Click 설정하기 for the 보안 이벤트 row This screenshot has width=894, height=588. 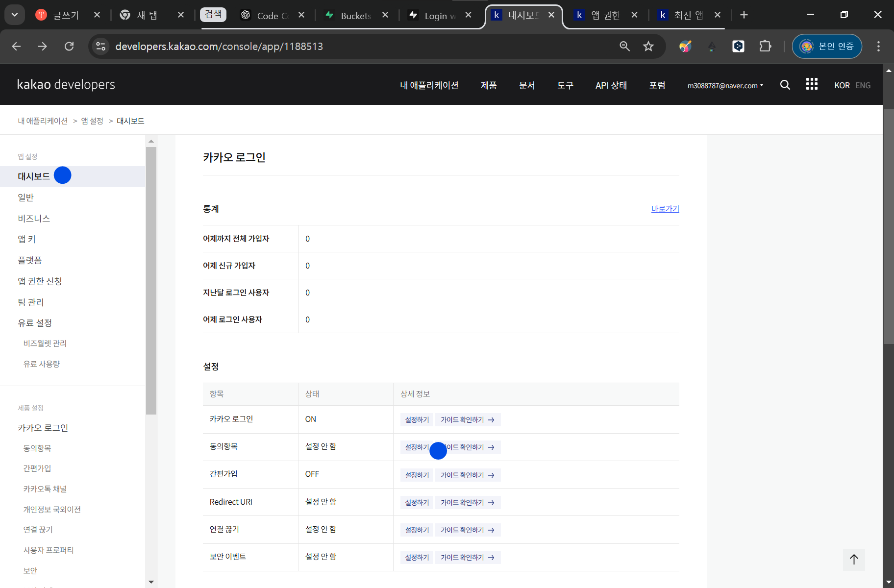click(417, 557)
